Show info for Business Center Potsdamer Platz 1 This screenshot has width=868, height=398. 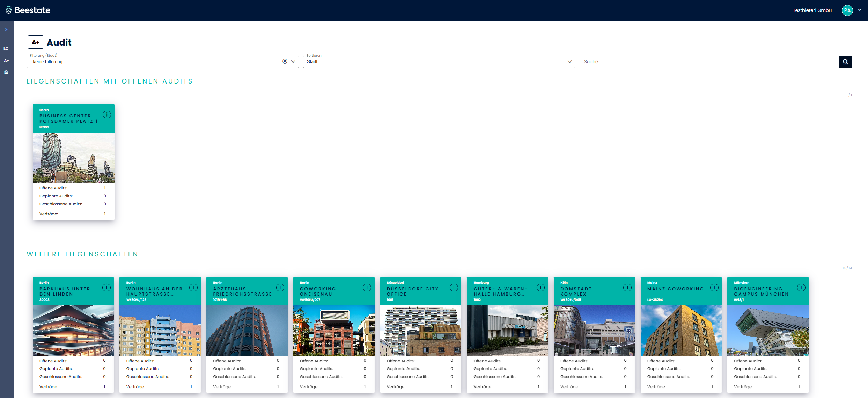coord(107,115)
